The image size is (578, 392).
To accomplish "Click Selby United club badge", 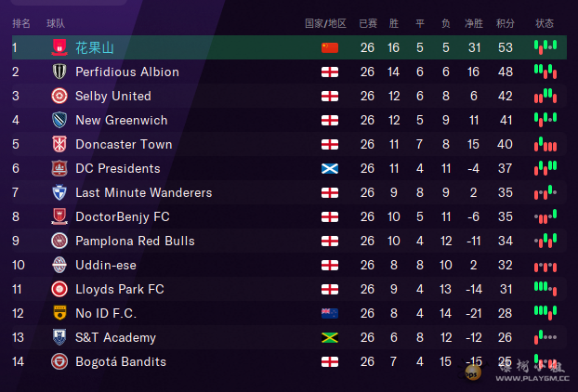I will (59, 96).
